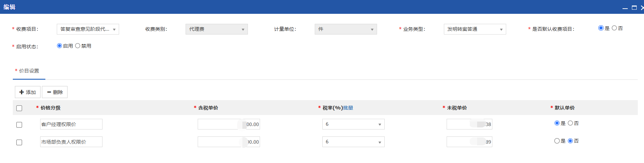644x163 pixels.
Task: Set 默认单价 to 否 for 客户经理权限价
Action: tap(570, 123)
